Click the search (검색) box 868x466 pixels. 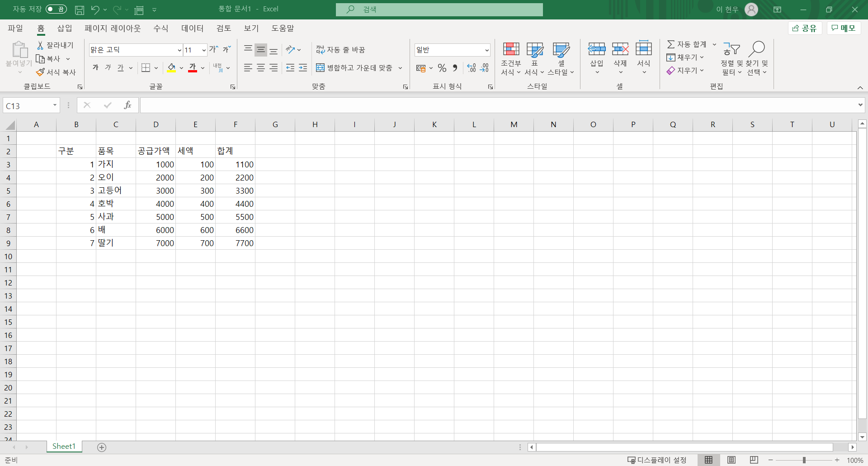point(439,10)
